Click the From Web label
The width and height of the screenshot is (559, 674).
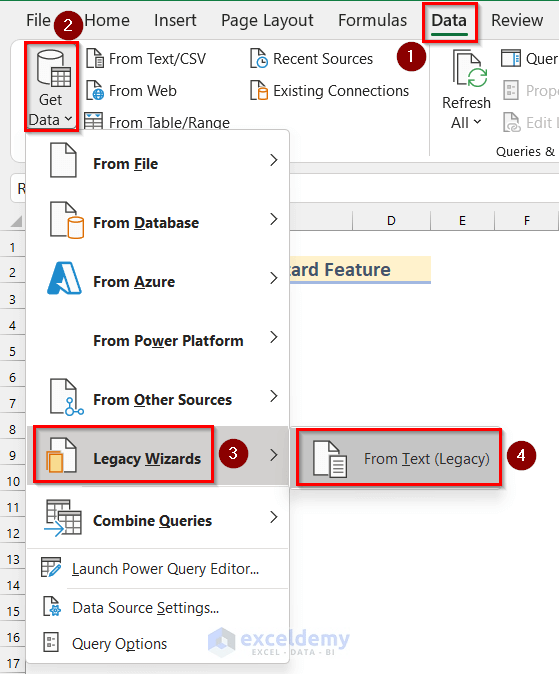click(143, 90)
